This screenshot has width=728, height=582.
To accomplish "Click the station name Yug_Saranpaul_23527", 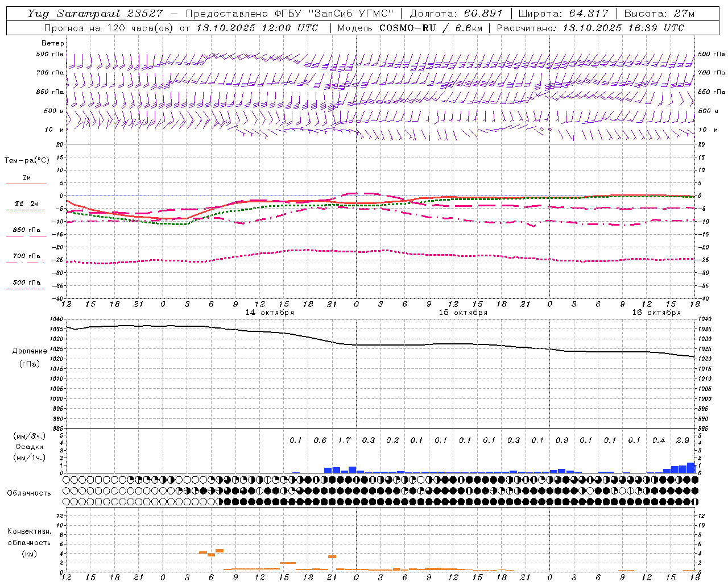I will [x=96, y=14].
